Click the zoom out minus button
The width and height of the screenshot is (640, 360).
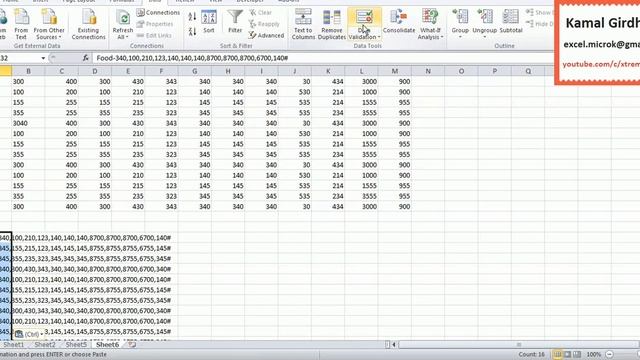coord(609,354)
